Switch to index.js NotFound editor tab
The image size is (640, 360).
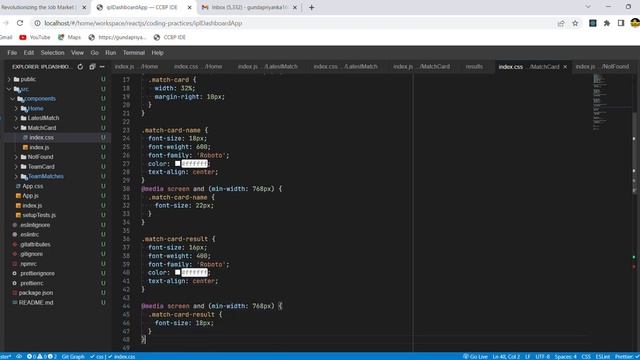click(602, 67)
